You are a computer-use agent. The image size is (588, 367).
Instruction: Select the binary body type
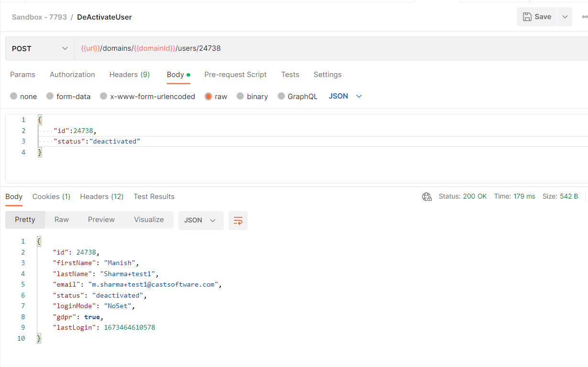(252, 96)
